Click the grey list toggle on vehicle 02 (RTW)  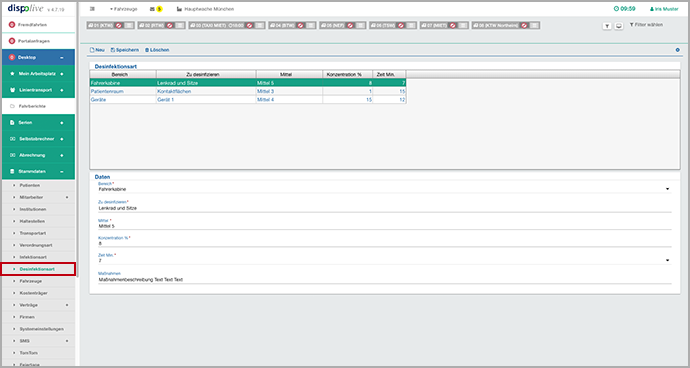pos(180,26)
